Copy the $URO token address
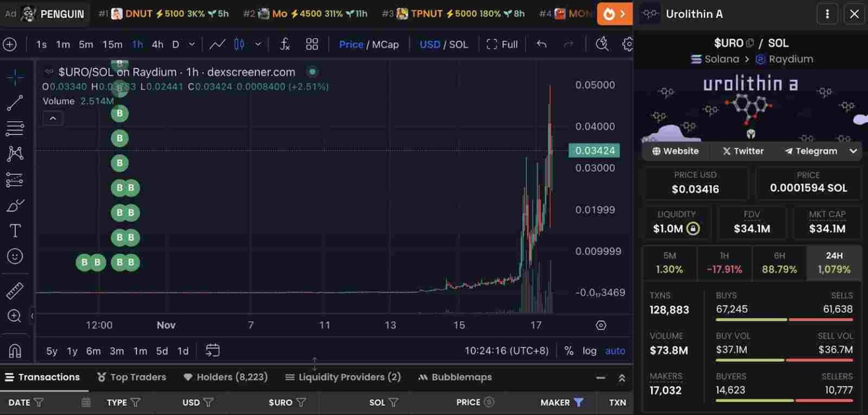 coord(750,43)
